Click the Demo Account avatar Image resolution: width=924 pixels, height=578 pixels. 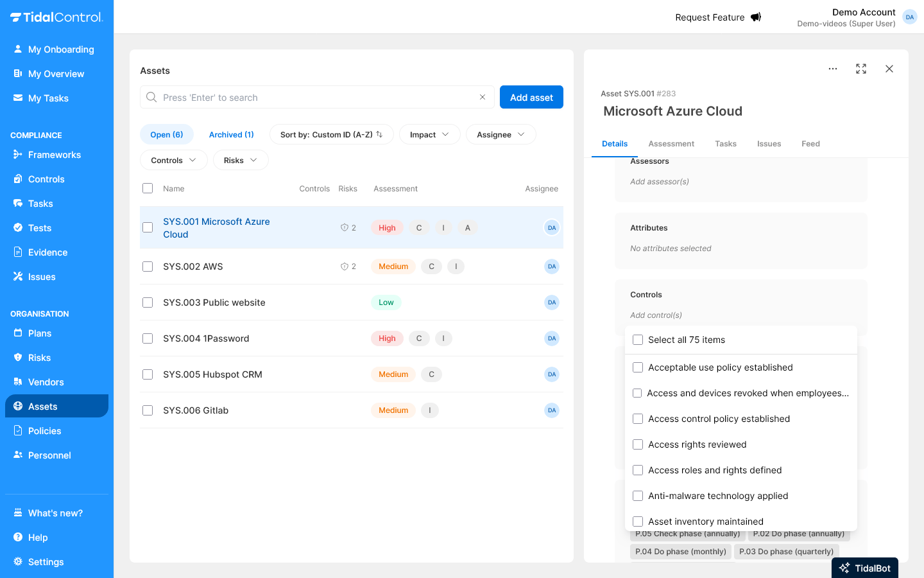(909, 17)
